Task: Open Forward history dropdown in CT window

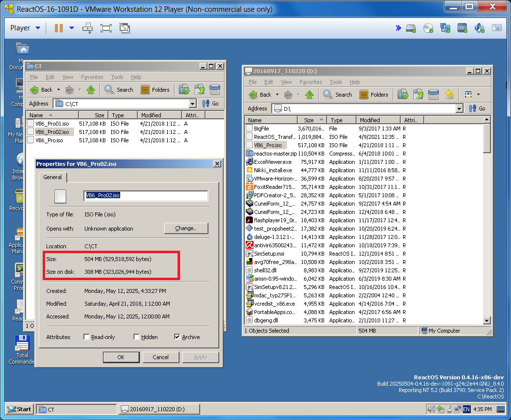Action: [x=79, y=90]
